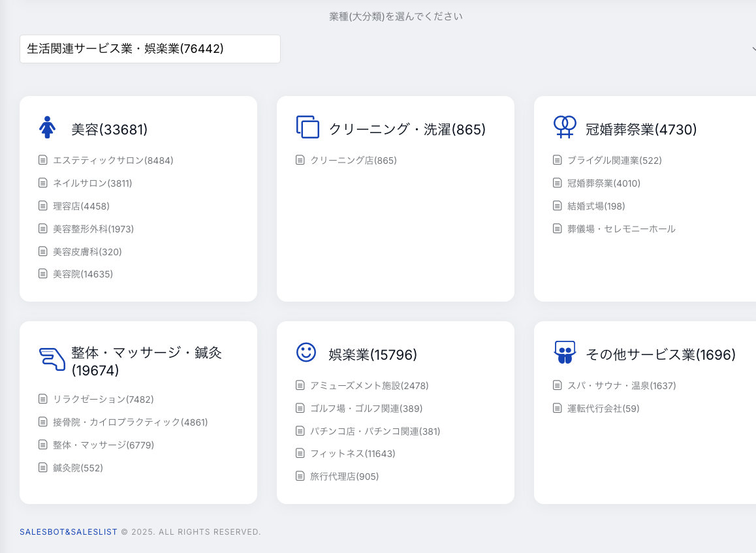Click the dropdown chevron arrow at right edge
The height and width of the screenshot is (553, 756).
(x=753, y=49)
